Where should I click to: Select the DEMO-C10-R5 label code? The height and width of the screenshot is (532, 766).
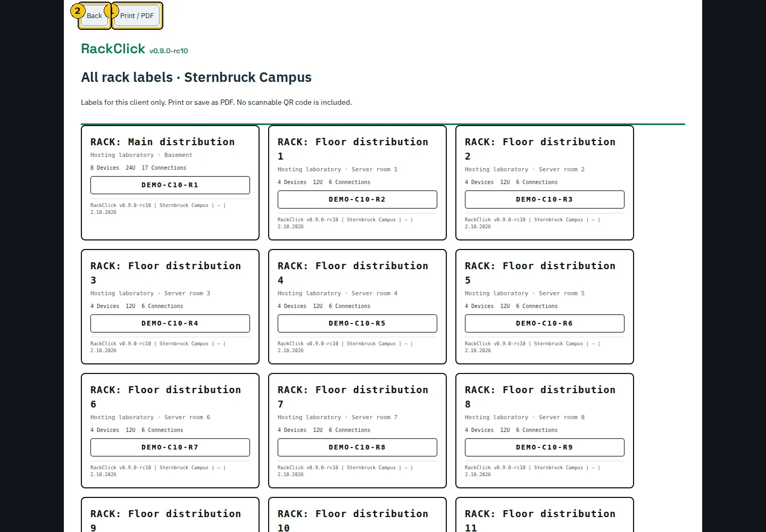[357, 323]
